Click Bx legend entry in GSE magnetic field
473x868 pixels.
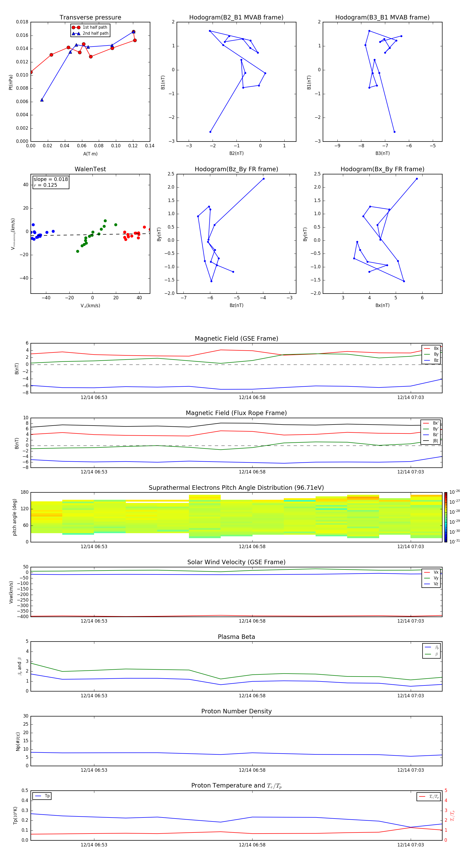[431, 349]
